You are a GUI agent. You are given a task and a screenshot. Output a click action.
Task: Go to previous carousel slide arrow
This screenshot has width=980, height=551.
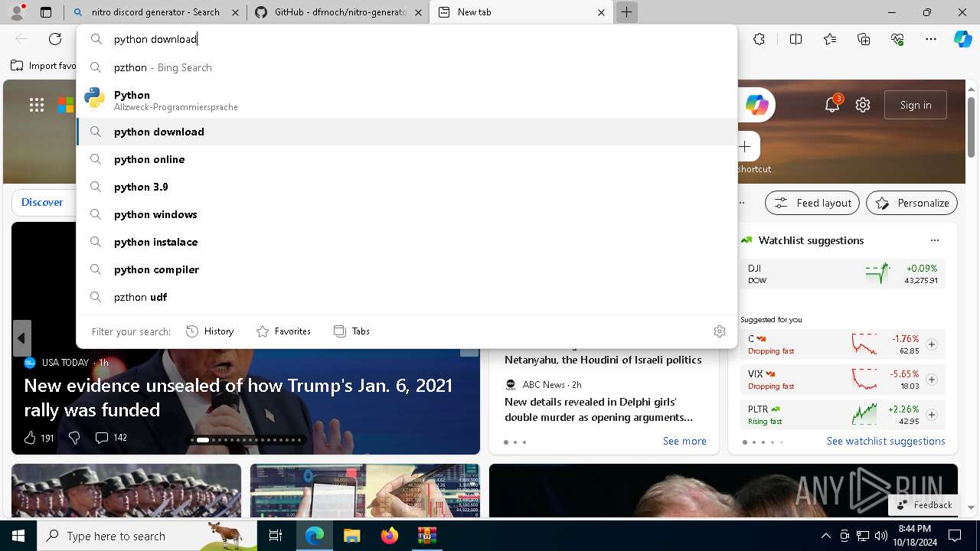coord(21,338)
